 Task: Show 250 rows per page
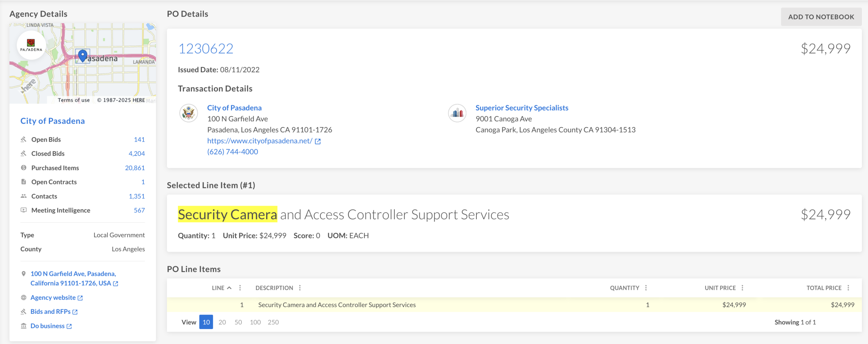tap(273, 322)
